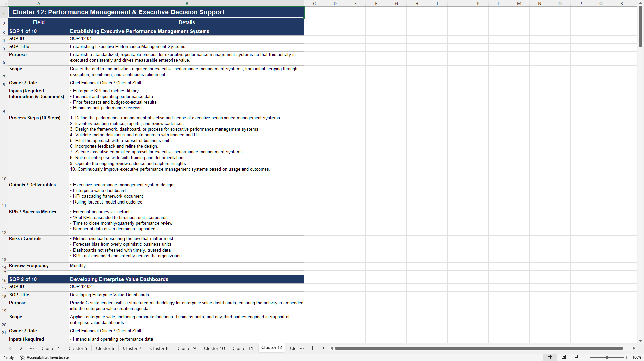
Task: Click the 100% zoom level
Action: click(637, 357)
